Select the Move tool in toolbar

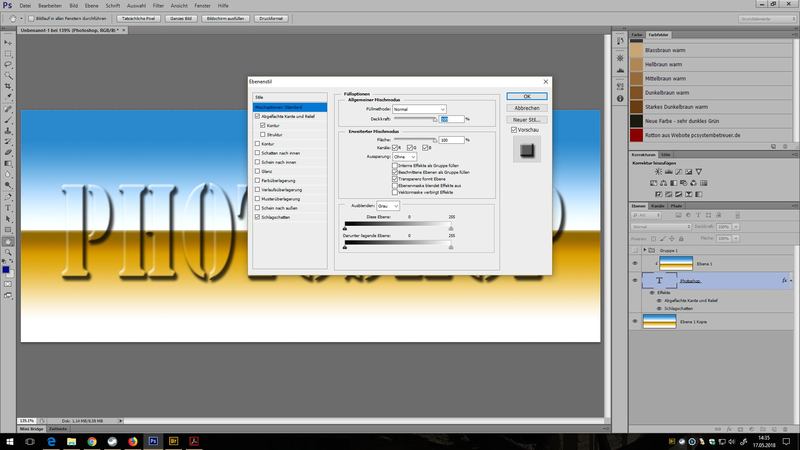8,42
